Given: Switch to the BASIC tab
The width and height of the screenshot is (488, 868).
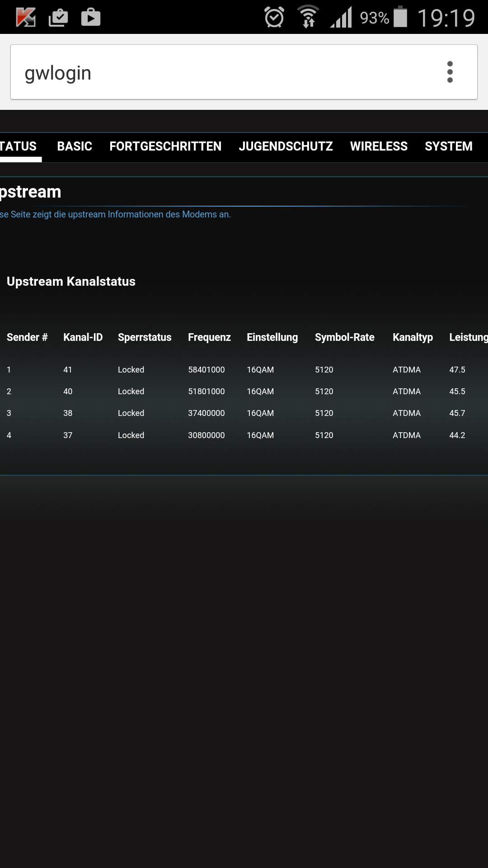Looking at the screenshot, I should click(75, 146).
